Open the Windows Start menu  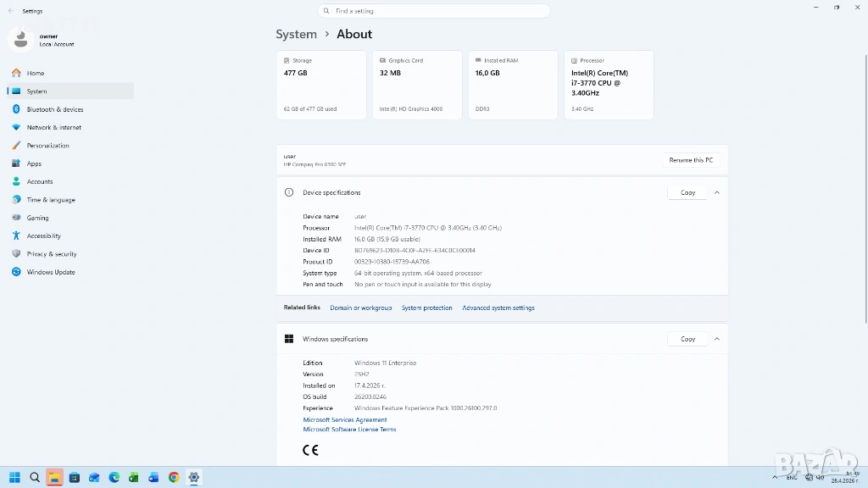click(x=14, y=477)
